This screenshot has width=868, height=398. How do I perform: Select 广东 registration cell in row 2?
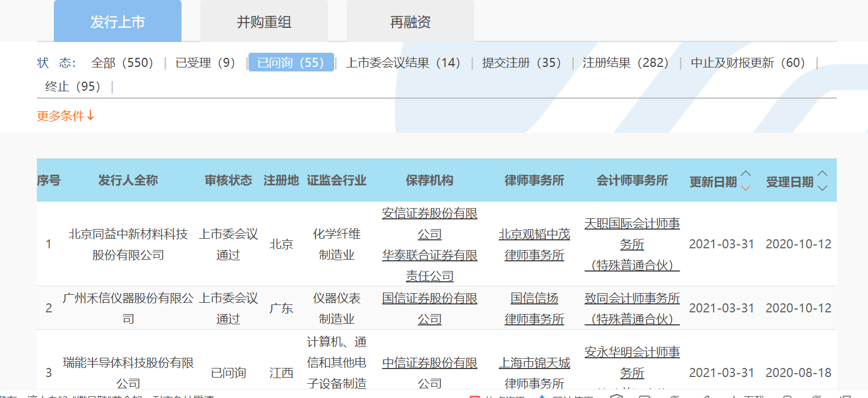pyautogui.click(x=281, y=308)
